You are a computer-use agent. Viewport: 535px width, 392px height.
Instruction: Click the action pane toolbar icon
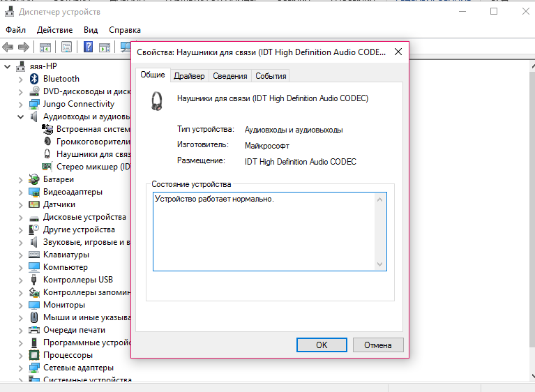pos(105,47)
